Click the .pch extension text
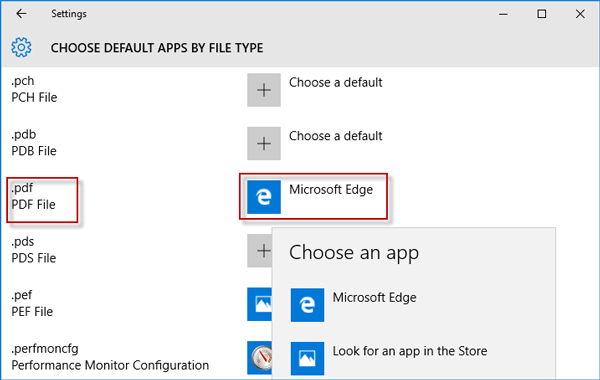 pyautogui.click(x=23, y=81)
